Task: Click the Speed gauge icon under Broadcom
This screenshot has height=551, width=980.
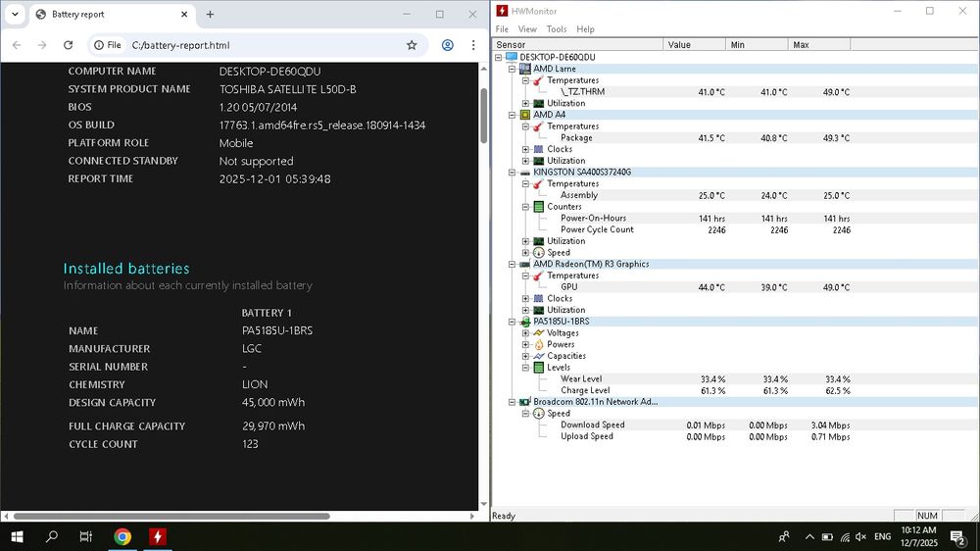Action: pos(539,414)
